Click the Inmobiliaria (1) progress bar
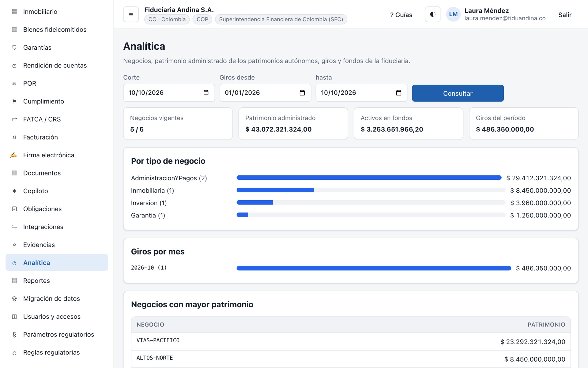The height and width of the screenshot is (368, 588). 371,190
